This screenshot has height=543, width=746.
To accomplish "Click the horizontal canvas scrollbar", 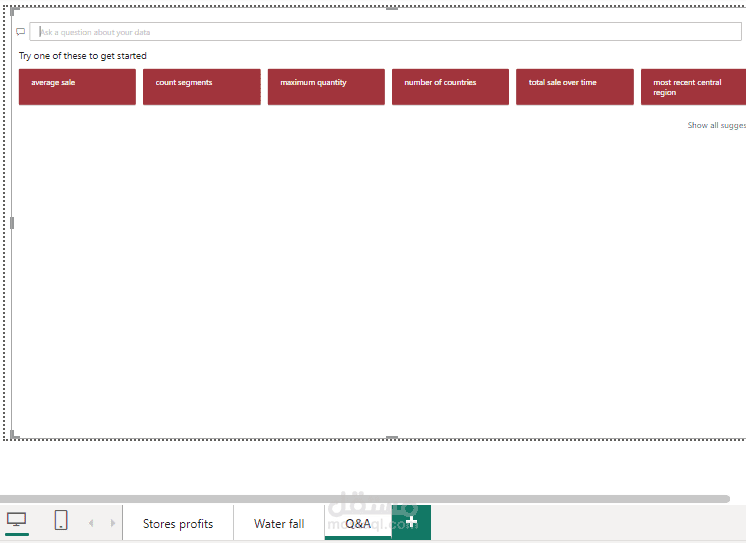I will point(364,499).
